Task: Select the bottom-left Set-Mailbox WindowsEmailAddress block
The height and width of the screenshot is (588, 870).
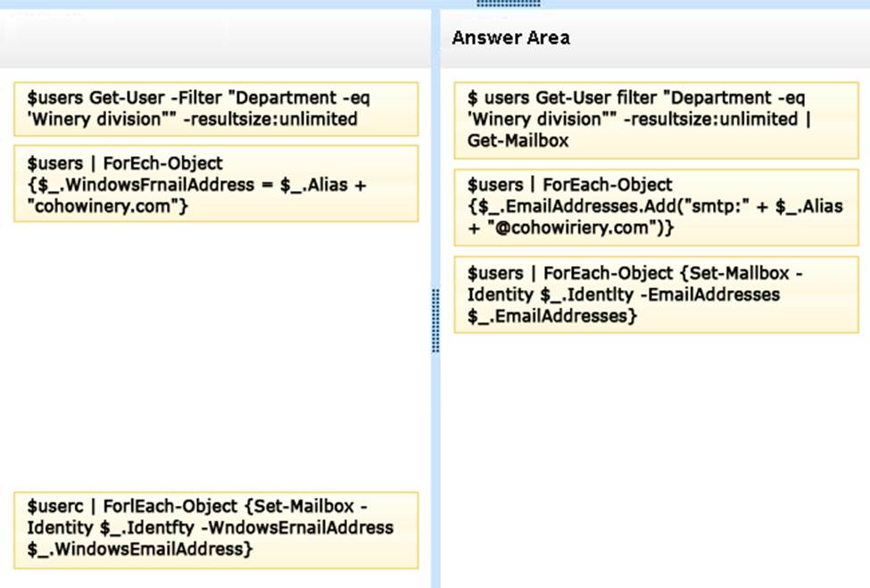Action: click(215, 529)
